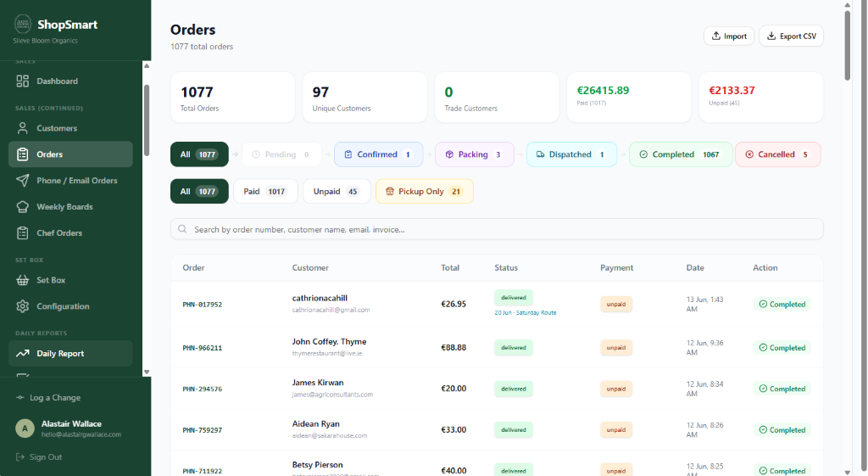This screenshot has height=476, width=868.
Task: Click the ShopSmart logo icon
Action: [x=23, y=24]
